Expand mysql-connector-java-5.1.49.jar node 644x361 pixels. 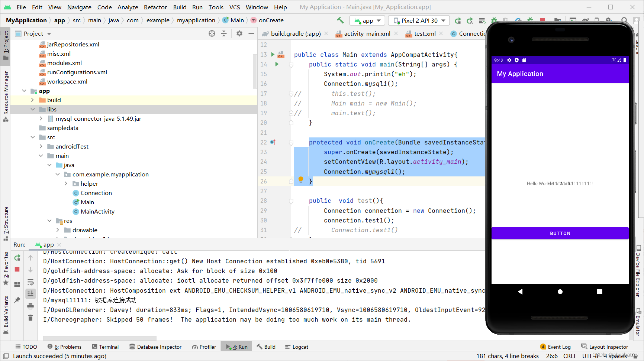[x=41, y=119]
